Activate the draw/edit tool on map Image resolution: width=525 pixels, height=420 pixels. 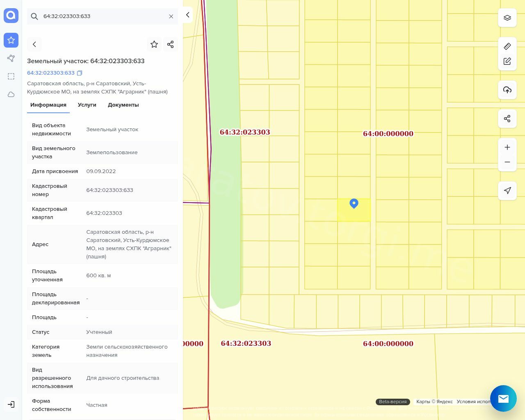tap(507, 61)
